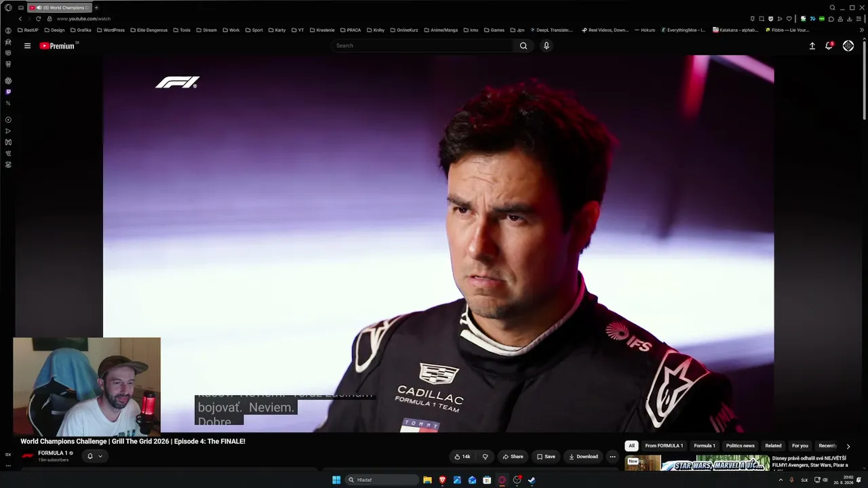
Task: Click the Windows taskbar search box
Action: [x=382, y=480]
